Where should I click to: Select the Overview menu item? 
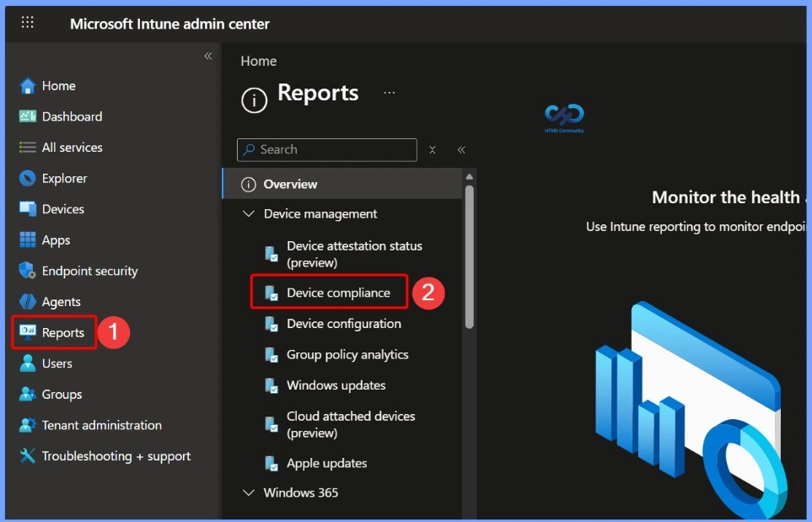click(x=342, y=184)
